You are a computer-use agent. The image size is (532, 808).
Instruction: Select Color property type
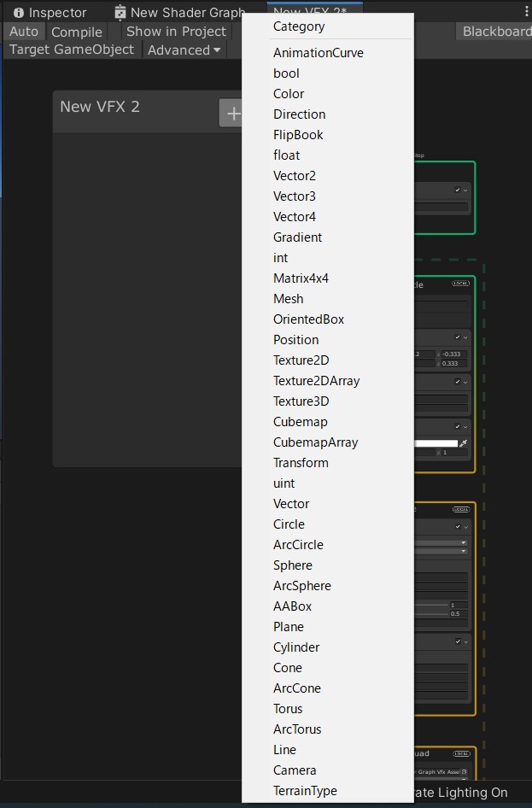(x=328, y=94)
